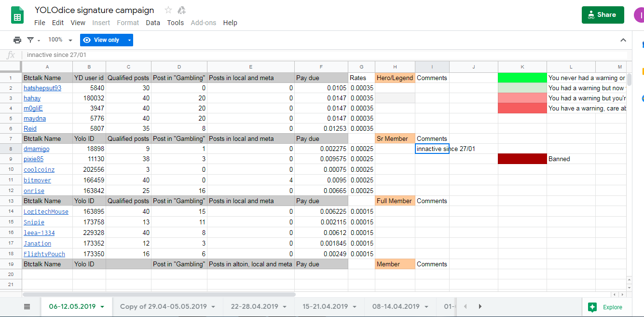The width and height of the screenshot is (644, 317).
Task: Click the greyed Insert menu
Action: coord(101,23)
